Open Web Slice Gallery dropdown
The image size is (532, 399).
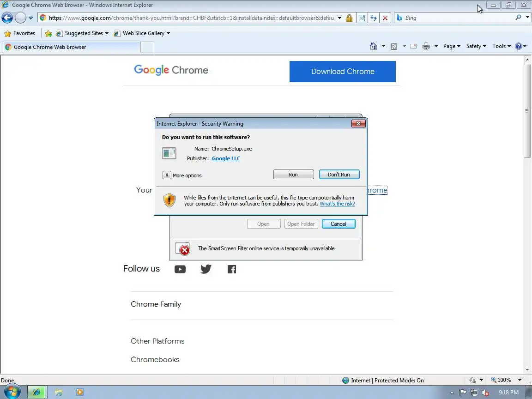(142, 33)
